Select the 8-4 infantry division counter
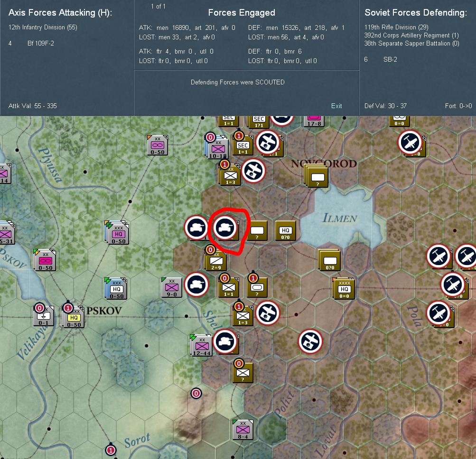This screenshot has height=459, width=476. pyautogui.click(x=243, y=430)
